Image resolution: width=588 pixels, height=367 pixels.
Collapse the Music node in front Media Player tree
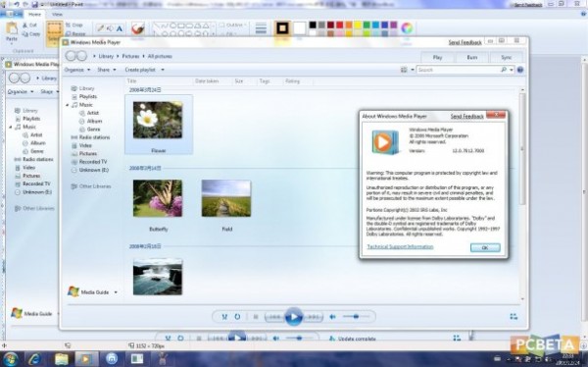[67, 105]
